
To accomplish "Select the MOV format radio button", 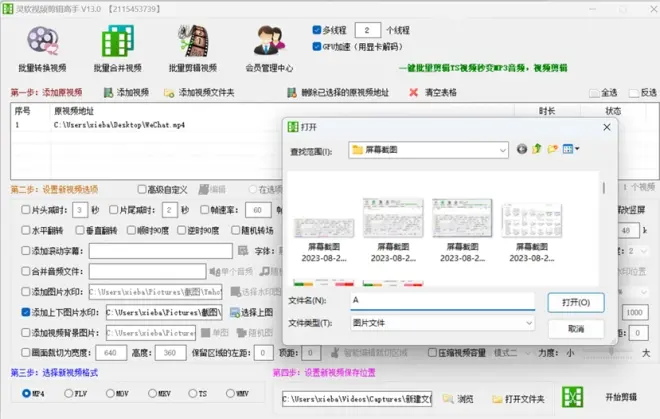I will 110,393.
